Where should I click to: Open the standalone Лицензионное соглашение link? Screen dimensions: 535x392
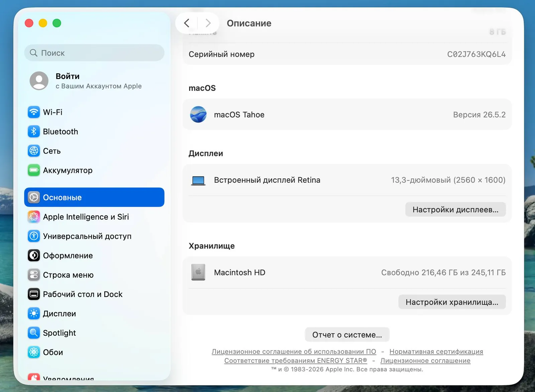point(425,361)
